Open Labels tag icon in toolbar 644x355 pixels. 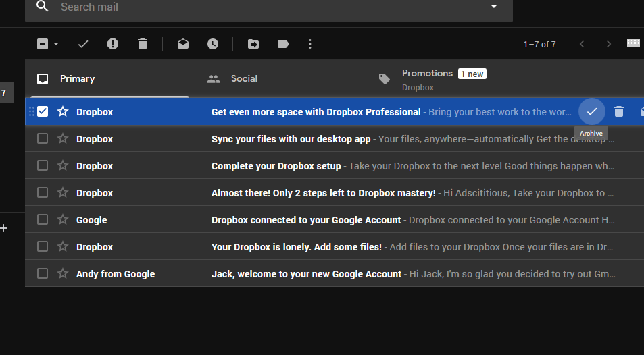(283, 44)
